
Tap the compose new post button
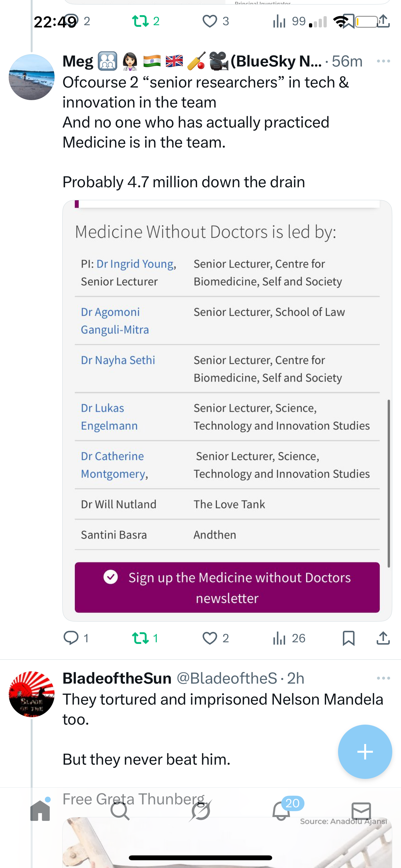[x=365, y=751]
